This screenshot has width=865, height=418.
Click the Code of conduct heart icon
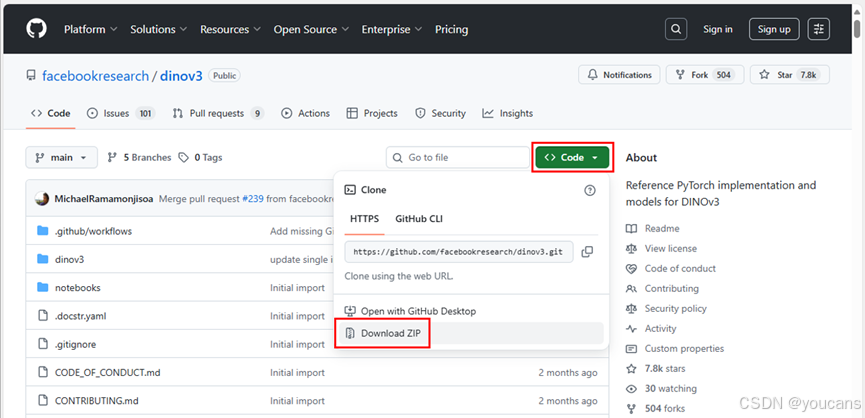coord(631,269)
